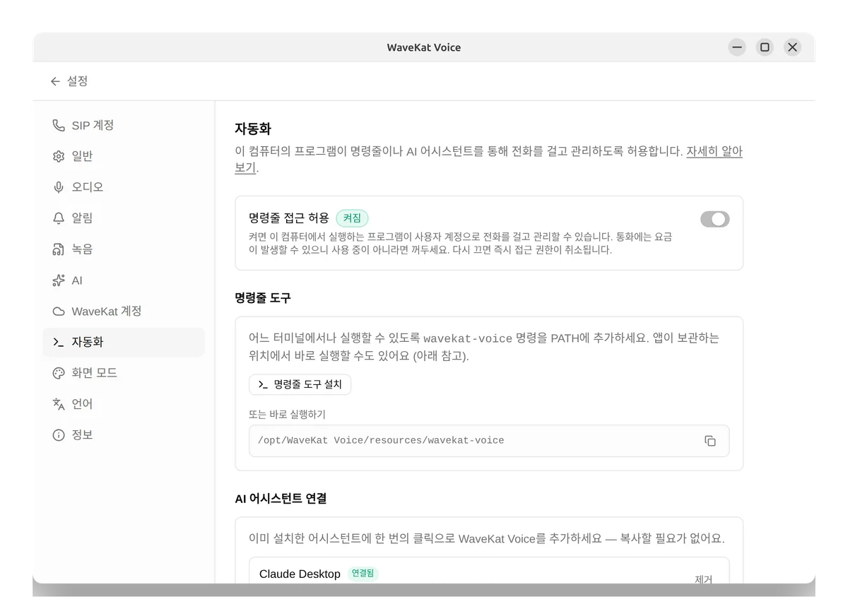Close the WaveKat Voice window
848x616 pixels.
(792, 47)
